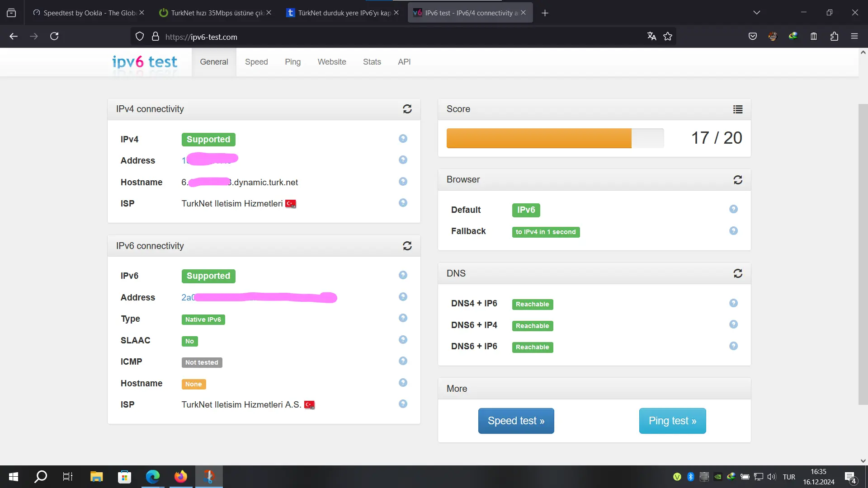Open the Stats tab
The height and width of the screenshot is (488, 868).
[x=372, y=62]
